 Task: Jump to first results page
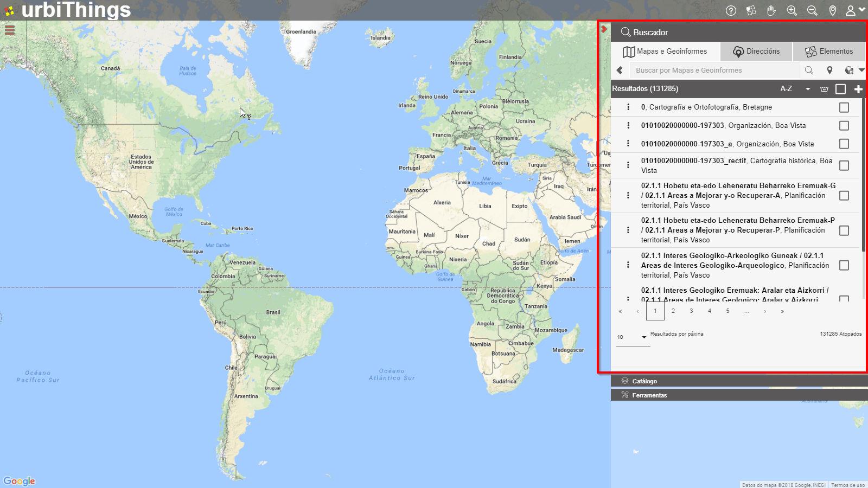(620, 311)
